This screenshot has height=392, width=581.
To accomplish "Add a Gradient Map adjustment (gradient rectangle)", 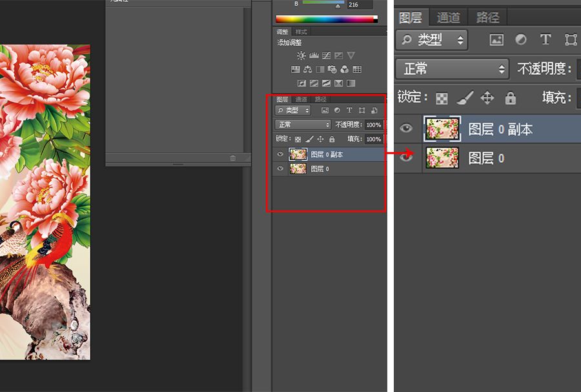I will click(x=351, y=83).
